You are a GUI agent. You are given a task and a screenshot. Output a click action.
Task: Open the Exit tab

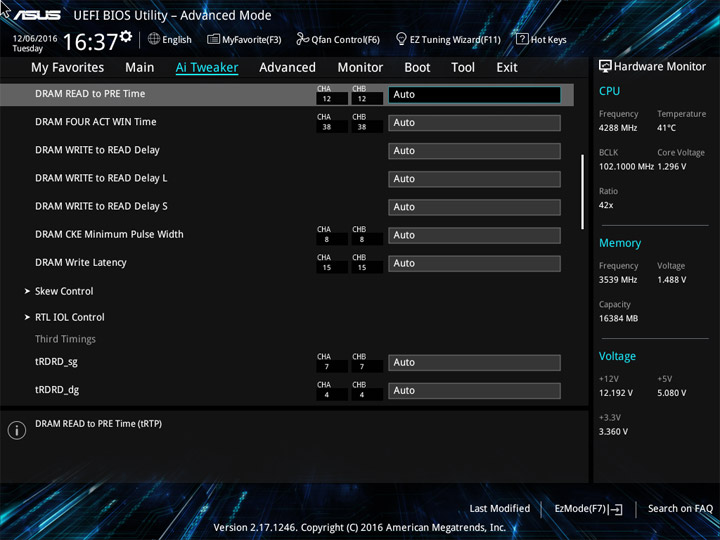507,68
